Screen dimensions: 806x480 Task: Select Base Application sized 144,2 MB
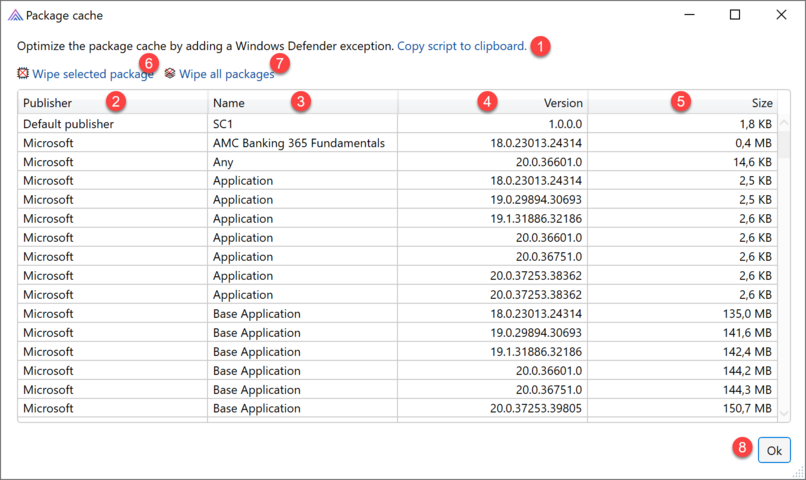point(397,371)
